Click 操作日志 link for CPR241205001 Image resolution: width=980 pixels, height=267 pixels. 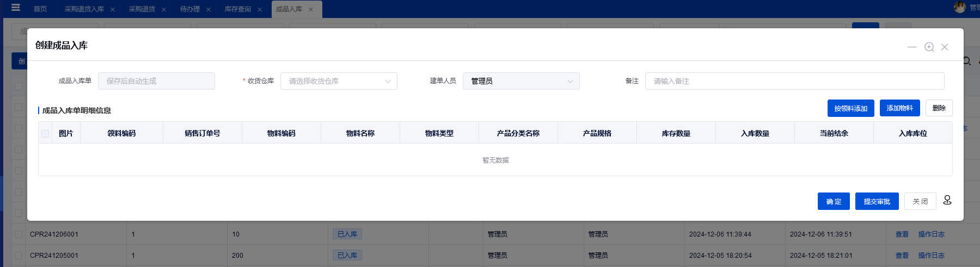[932, 256]
